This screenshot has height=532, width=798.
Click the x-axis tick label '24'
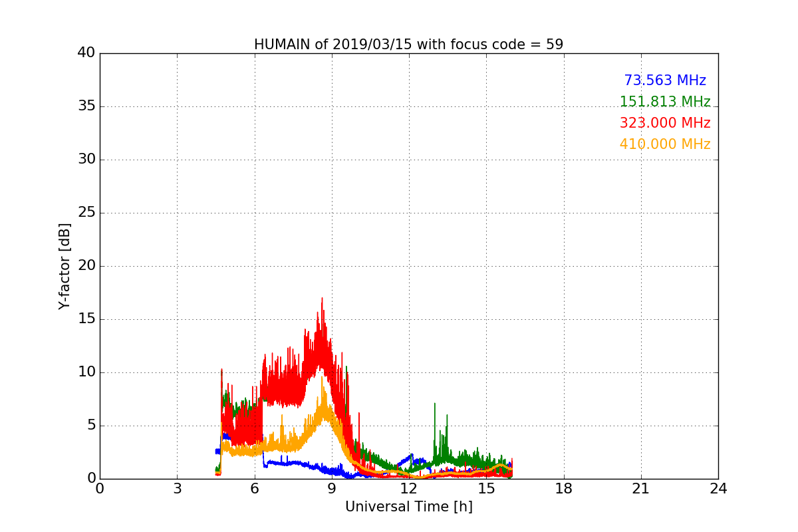click(718, 489)
